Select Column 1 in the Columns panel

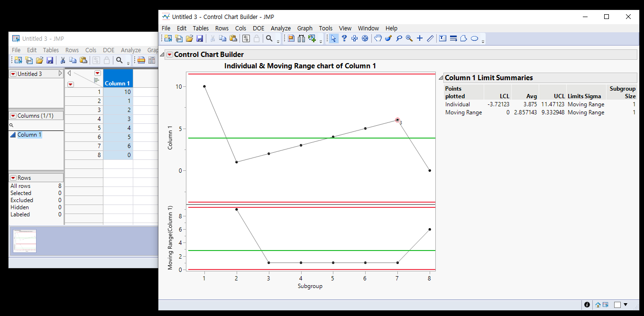(x=28, y=134)
